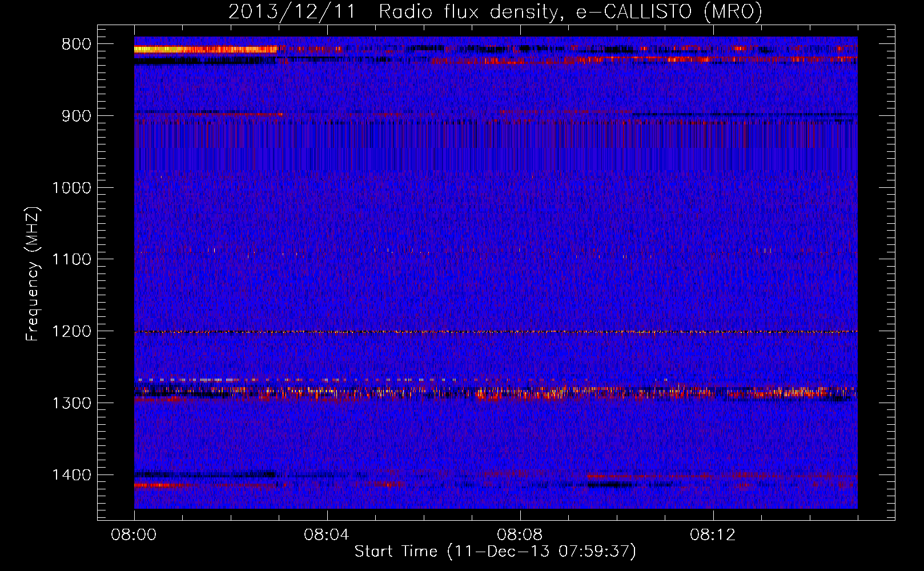The image size is (924, 571).
Task: Click the 08:12 time tick label
Action: [x=713, y=535]
